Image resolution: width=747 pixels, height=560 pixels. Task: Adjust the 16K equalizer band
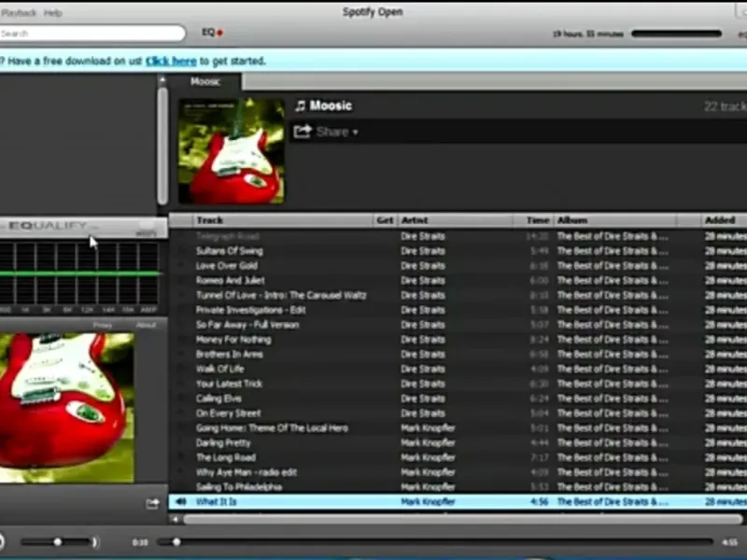(128, 273)
